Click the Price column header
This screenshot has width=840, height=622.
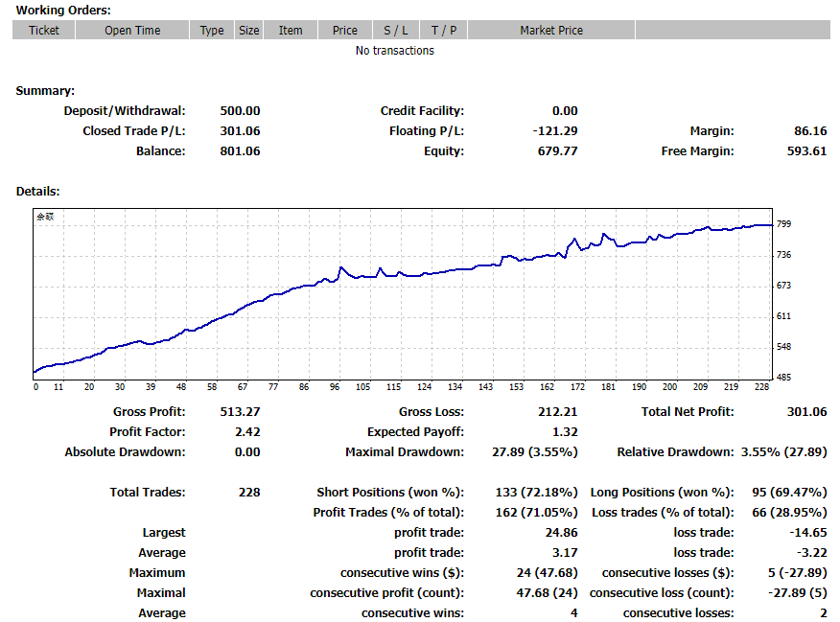(x=345, y=31)
